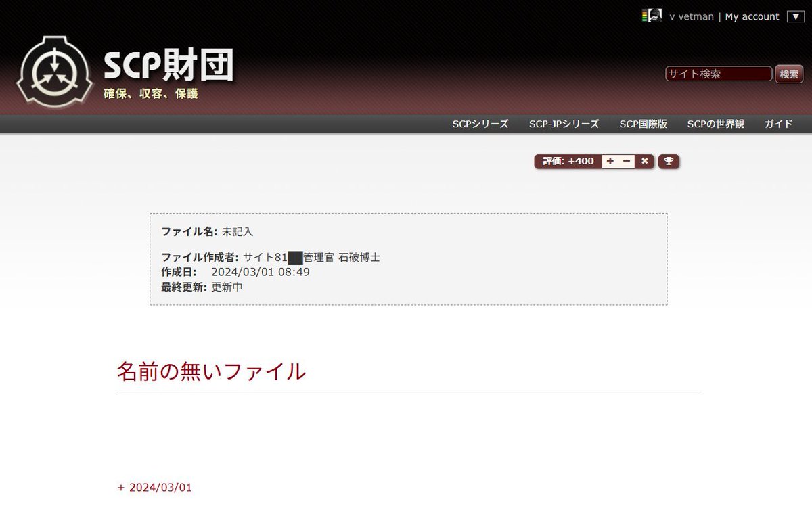Click the SCP財団 site title
The width and height of the screenshot is (812, 527).
tap(168, 66)
